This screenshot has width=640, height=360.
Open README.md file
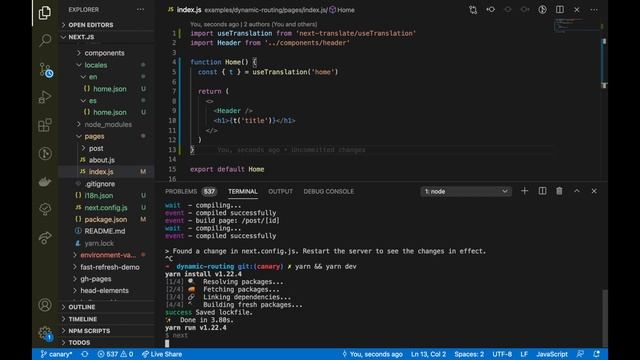pyautogui.click(x=107, y=231)
